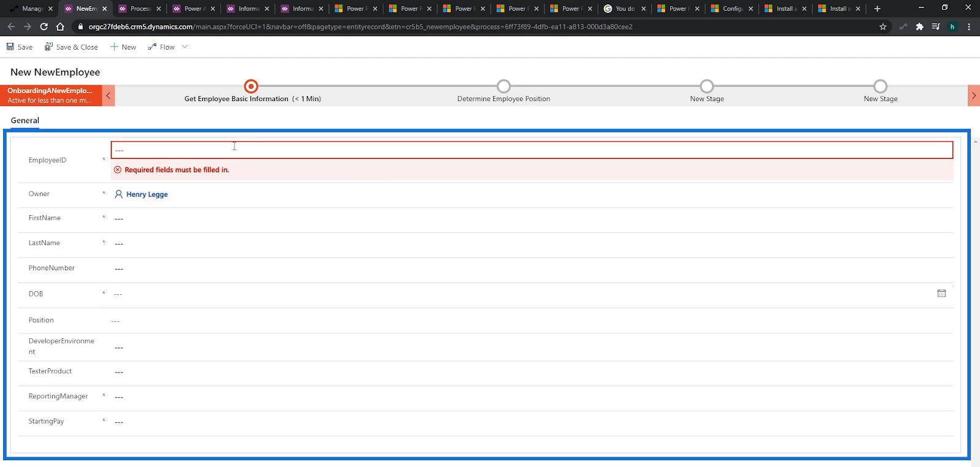Click the person icon beside Henry Legge
980x467 pixels.
click(x=119, y=194)
